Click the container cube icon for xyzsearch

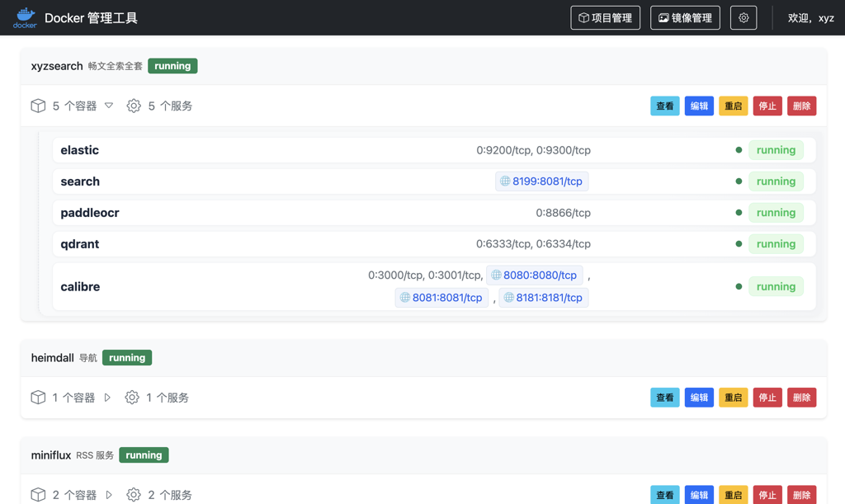pos(38,106)
